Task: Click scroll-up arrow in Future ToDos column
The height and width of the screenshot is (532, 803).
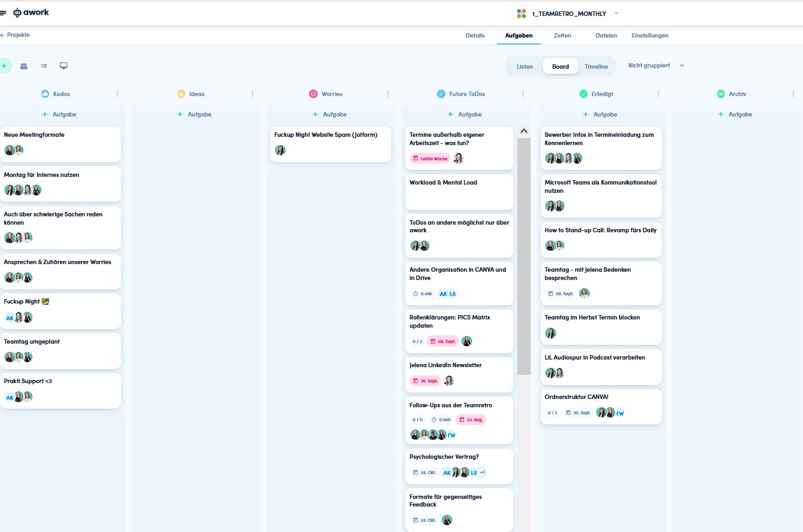Action: (524, 132)
